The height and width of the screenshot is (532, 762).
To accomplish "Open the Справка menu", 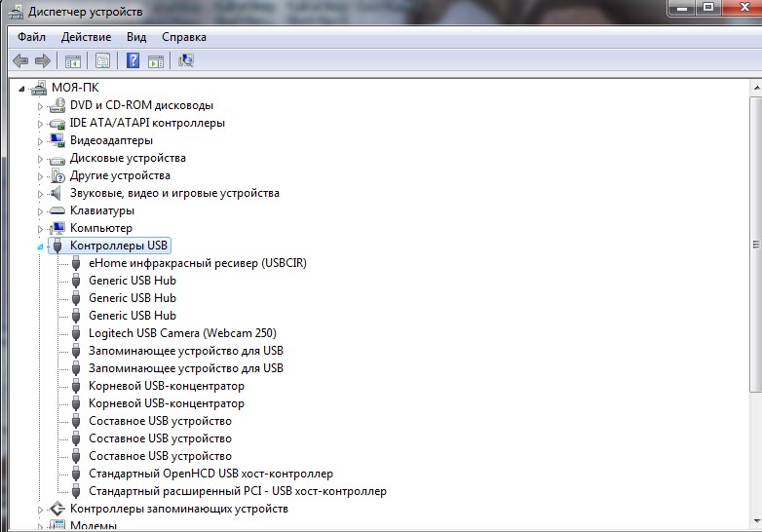I will 184,37.
